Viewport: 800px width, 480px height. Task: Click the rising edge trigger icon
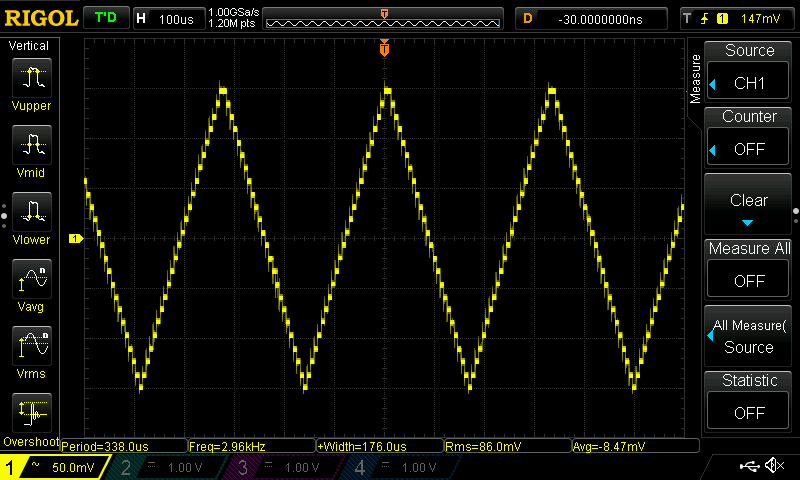(704, 19)
